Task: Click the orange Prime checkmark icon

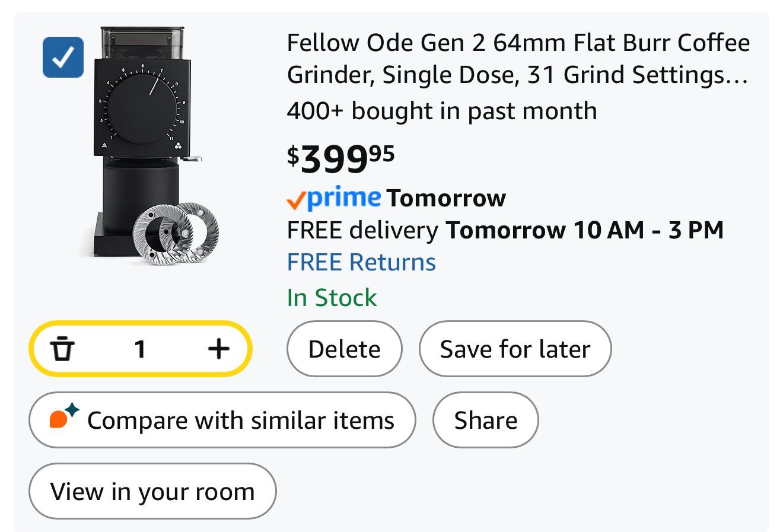Action: click(295, 200)
